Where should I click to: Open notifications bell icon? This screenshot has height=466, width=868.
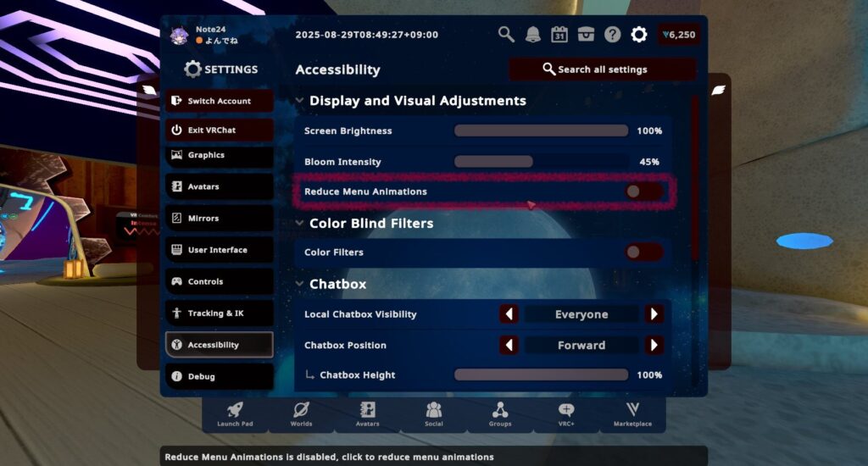tap(532, 34)
